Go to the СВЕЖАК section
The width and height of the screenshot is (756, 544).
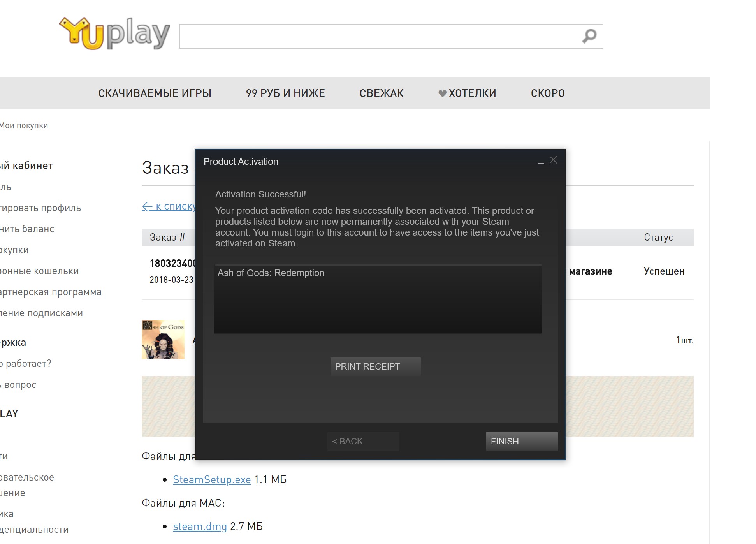tap(382, 93)
